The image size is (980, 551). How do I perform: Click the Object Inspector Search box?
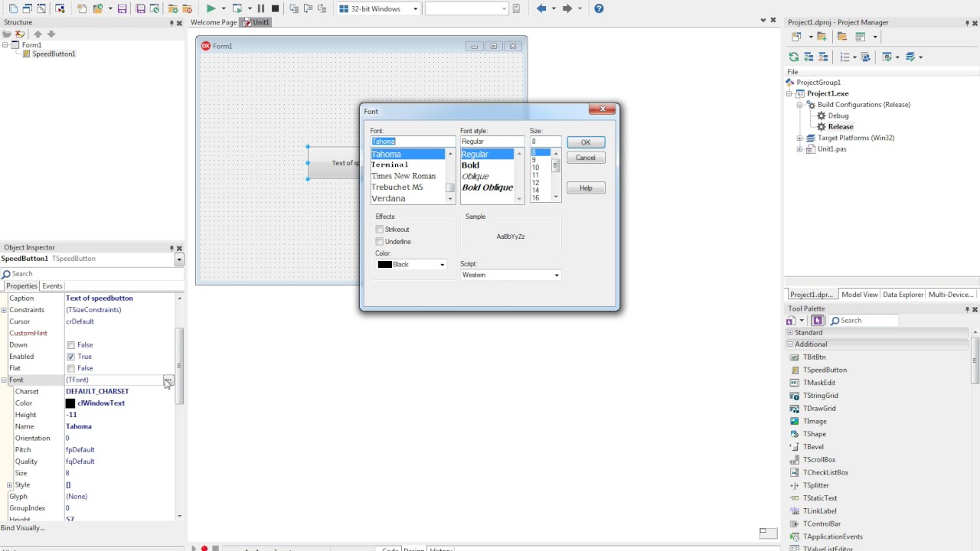tap(92, 274)
